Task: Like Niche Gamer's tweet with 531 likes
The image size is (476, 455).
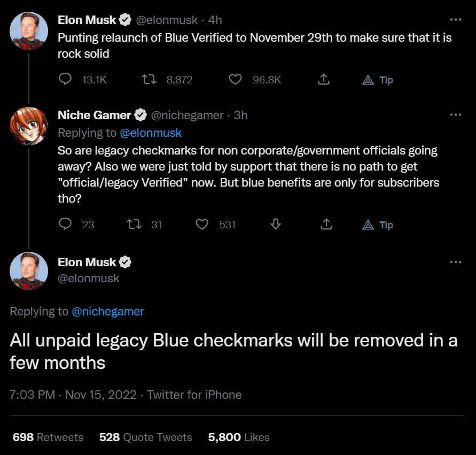Action: (202, 225)
